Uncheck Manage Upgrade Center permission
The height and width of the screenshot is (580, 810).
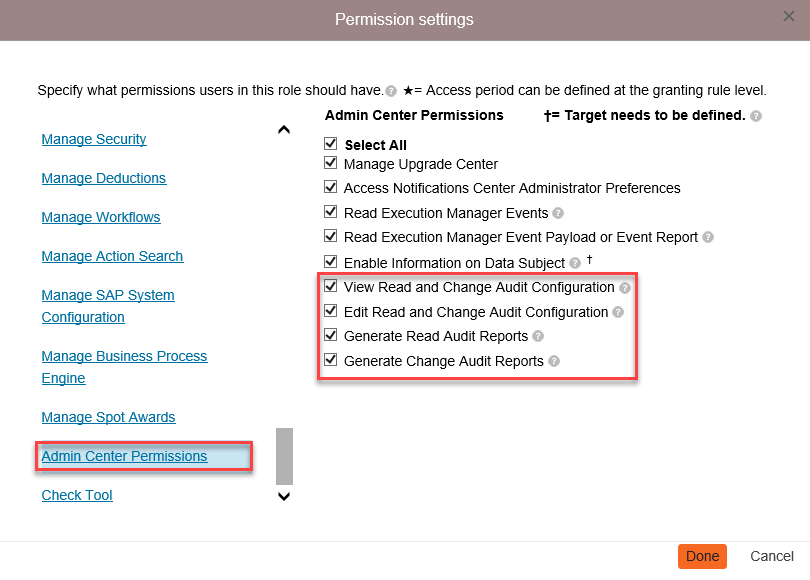(331, 163)
